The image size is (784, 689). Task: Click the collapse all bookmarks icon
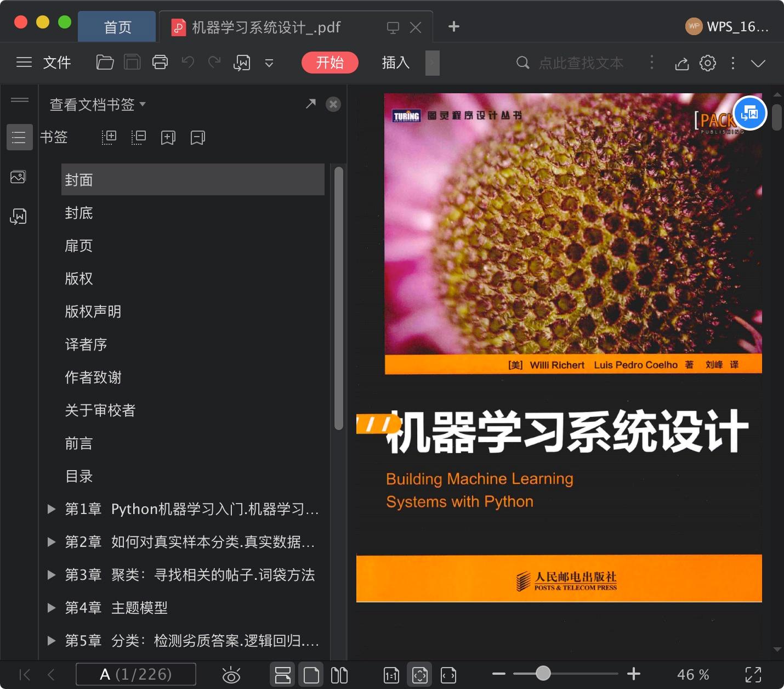tap(139, 137)
